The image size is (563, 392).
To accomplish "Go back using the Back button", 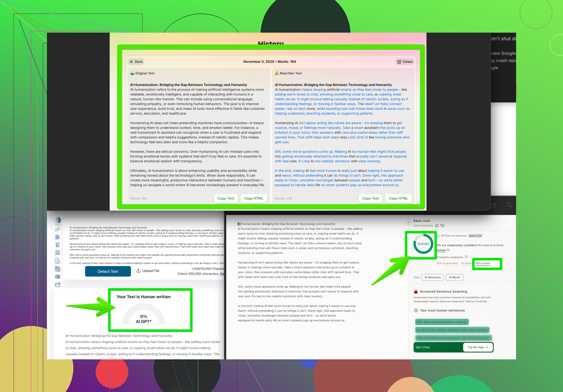I will tap(136, 62).
